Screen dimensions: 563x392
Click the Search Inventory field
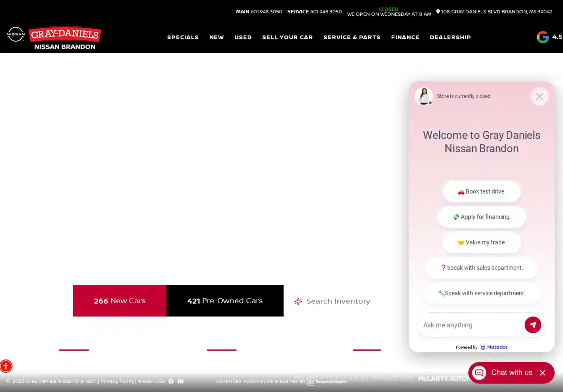(x=338, y=301)
